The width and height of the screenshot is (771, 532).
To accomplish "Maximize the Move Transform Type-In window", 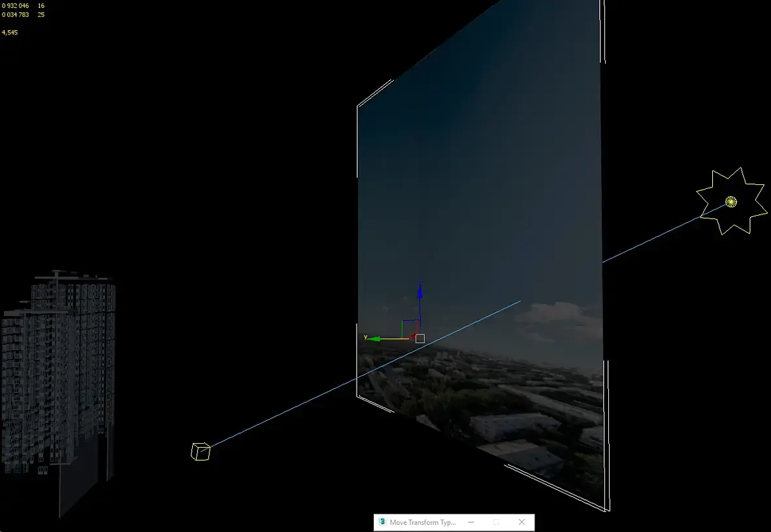I will [x=496, y=522].
